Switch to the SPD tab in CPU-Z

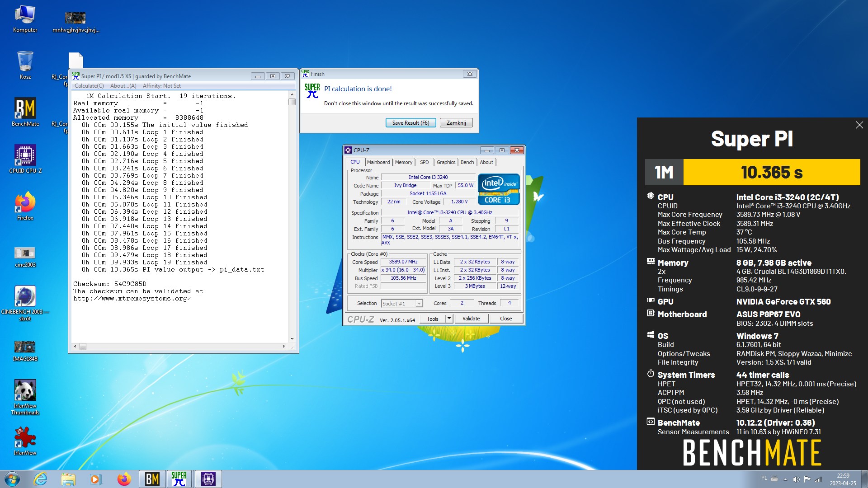point(424,162)
